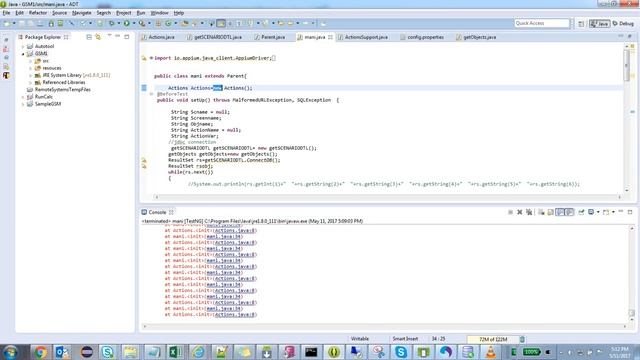Viewport: 640px width, 360px height.
Task: Open Outlook from the taskbar
Action: pos(63,352)
